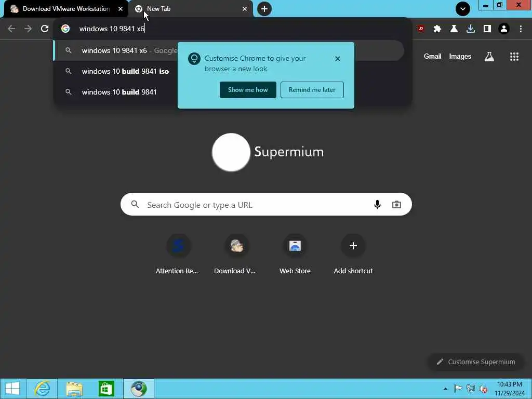Viewport: 532px width, 399px height.
Task: Open the Google apps grid icon
Action: coord(514,57)
